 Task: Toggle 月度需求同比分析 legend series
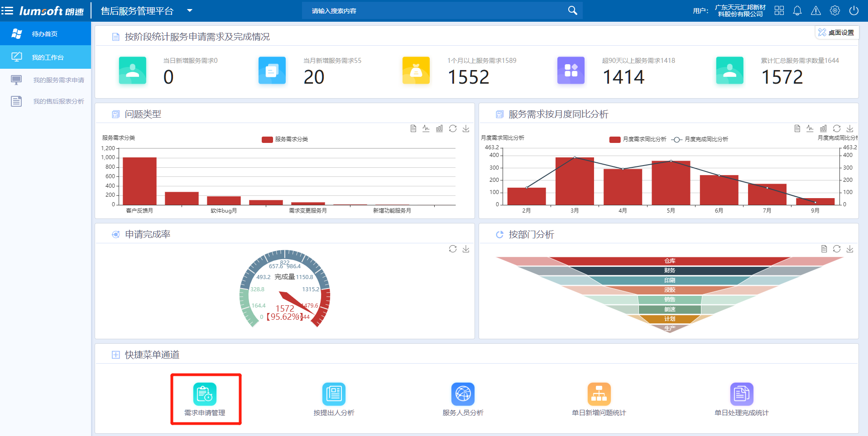638,139
